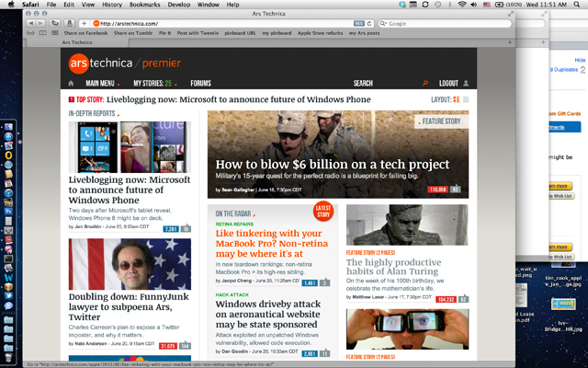588x368 pixels.
Task: Expand the Main Menu dropdown
Action: click(x=103, y=84)
